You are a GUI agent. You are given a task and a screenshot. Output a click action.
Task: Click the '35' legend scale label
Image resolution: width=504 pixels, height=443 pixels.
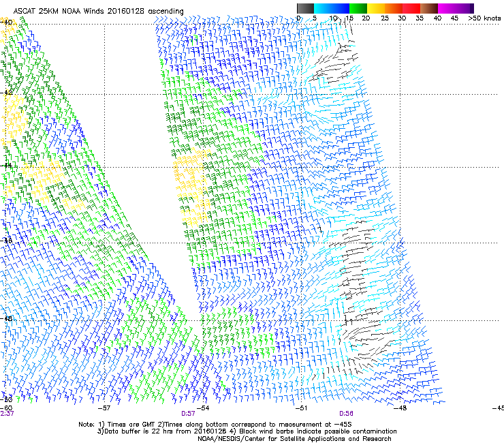(420, 18)
